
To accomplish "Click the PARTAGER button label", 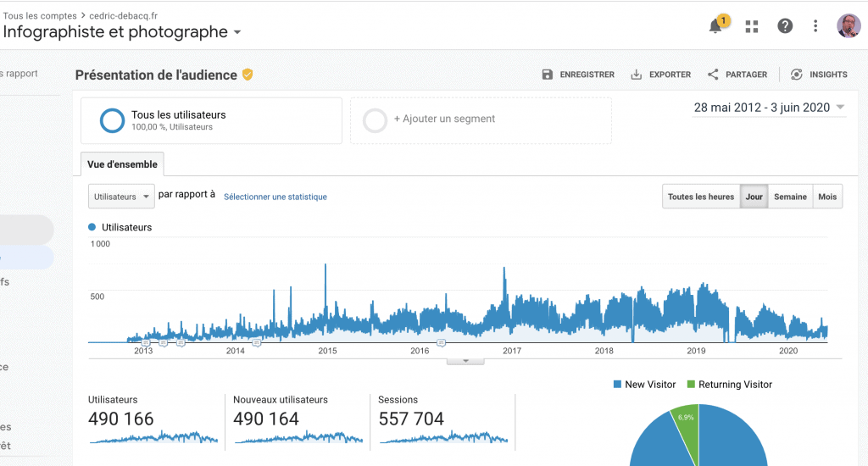I will pyautogui.click(x=746, y=75).
